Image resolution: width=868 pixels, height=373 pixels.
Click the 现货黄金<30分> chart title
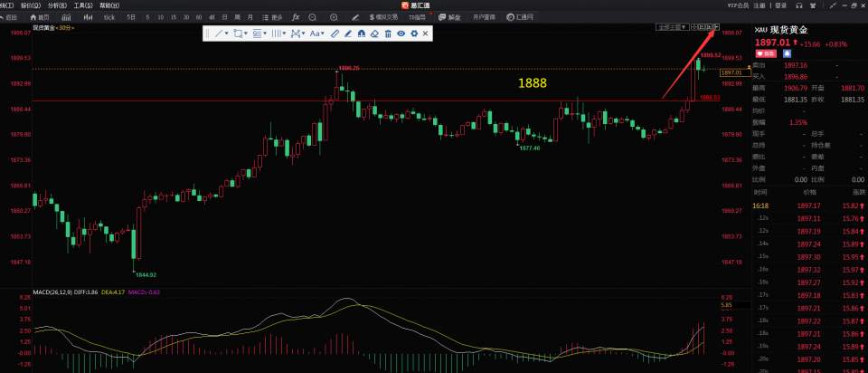(x=53, y=26)
